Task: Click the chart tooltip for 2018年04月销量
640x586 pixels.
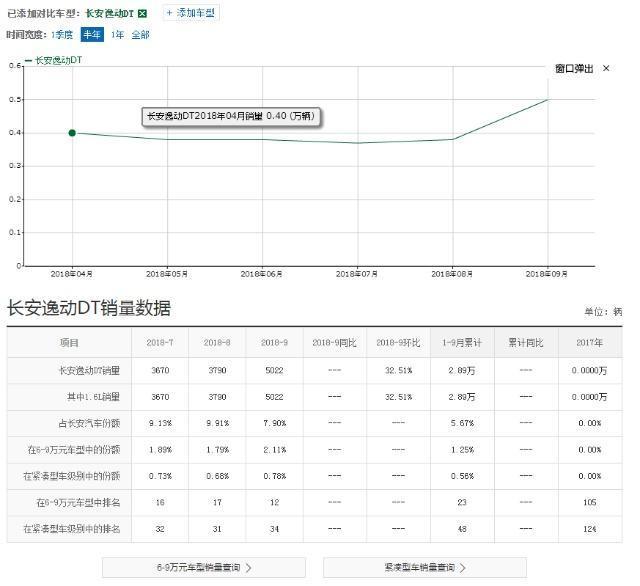Action: [231, 116]
